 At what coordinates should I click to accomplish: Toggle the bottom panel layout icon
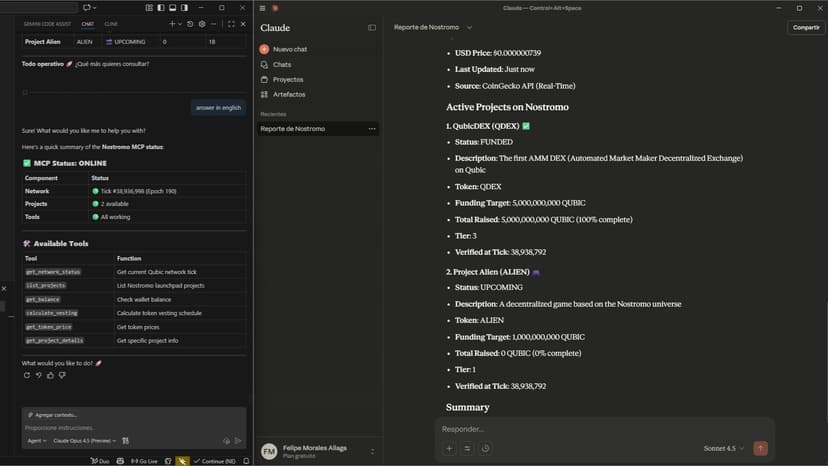173,8
